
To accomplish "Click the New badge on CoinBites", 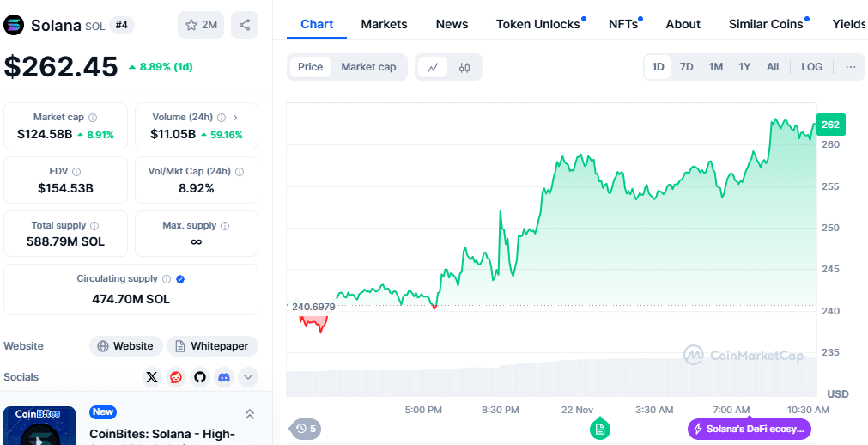I will [x=103, y=411].
